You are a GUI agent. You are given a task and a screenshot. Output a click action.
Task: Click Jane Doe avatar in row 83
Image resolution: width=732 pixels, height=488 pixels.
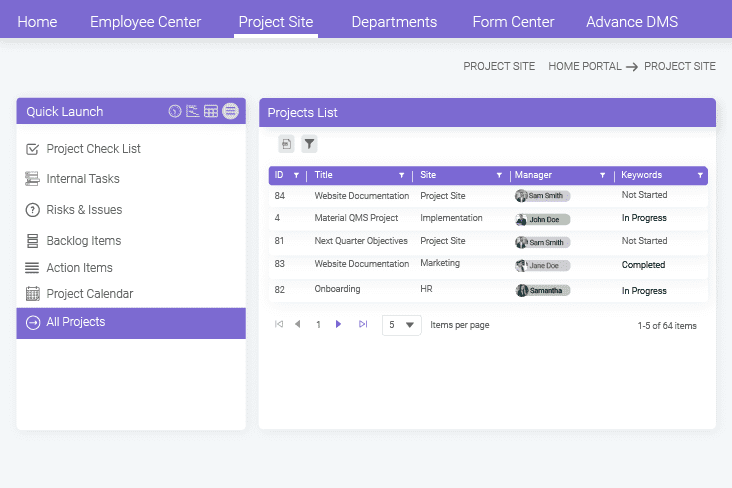coord(521,266)
